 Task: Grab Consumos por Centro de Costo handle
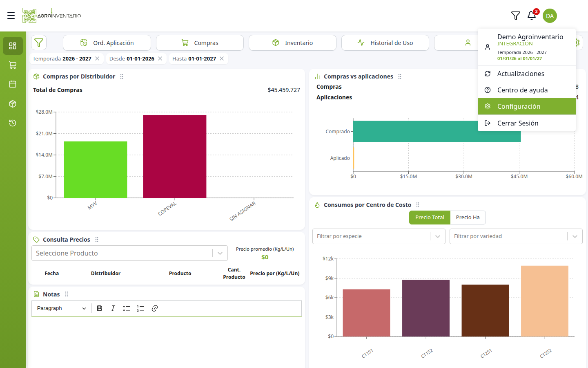tap(418, 205)
